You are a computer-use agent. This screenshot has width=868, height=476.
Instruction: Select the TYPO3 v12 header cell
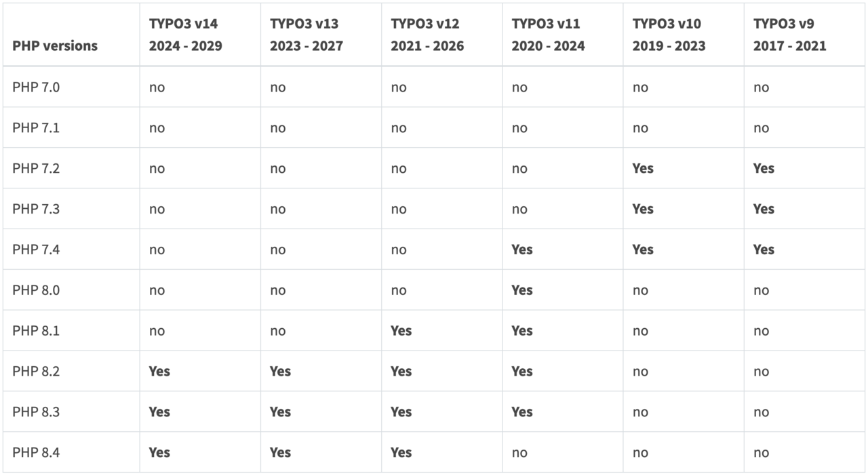pyautogui.click(x=427, y=35)
